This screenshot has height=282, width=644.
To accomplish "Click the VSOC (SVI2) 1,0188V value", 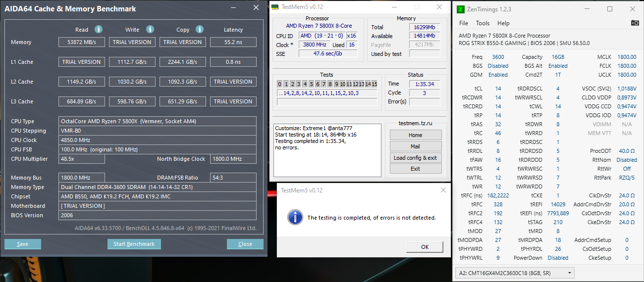I will (x=627, y=89).
